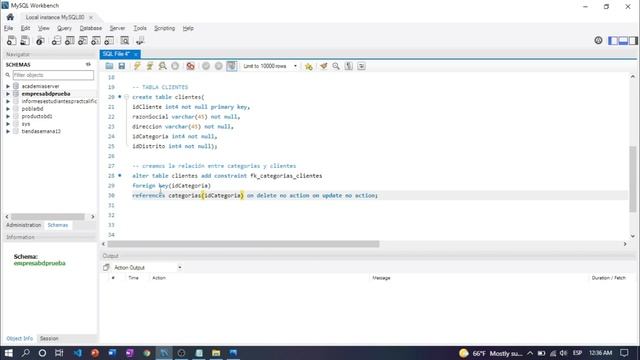
Task: Create a new schema
Action: (56, 40)
